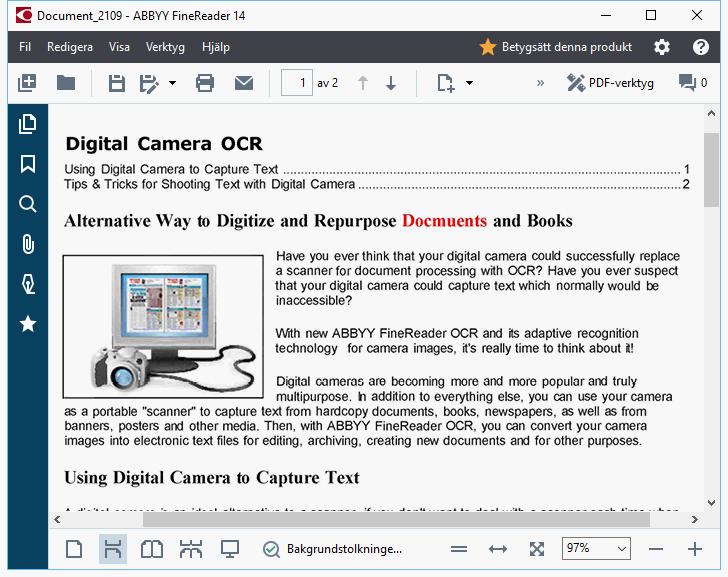
Task: Click the Digital Camera OCR title
Action: 164,144
